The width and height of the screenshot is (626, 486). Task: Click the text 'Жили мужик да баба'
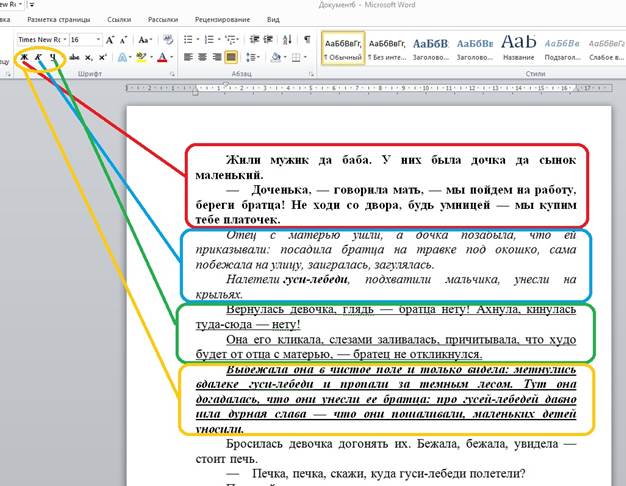coord(299,160)
